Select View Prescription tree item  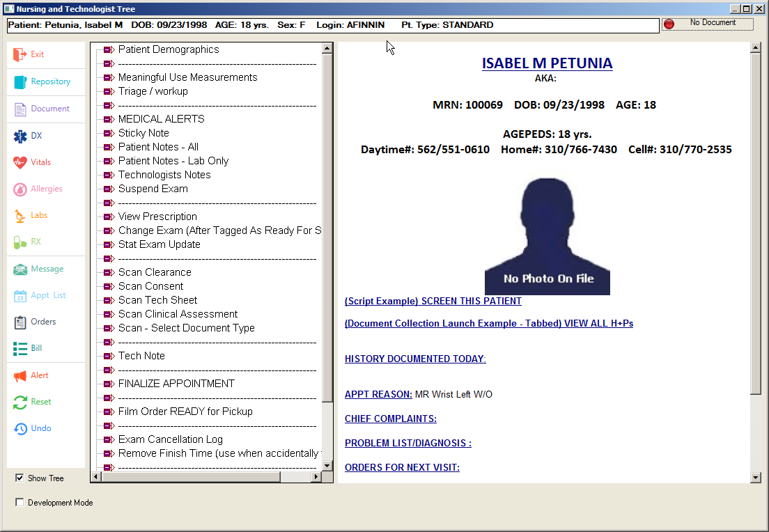(157, 217)
